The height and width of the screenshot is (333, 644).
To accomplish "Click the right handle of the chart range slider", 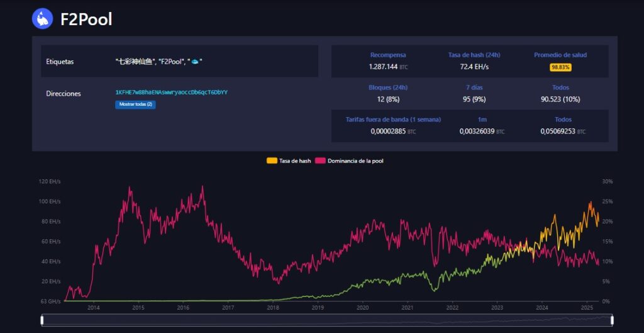I will coord(612,320).
